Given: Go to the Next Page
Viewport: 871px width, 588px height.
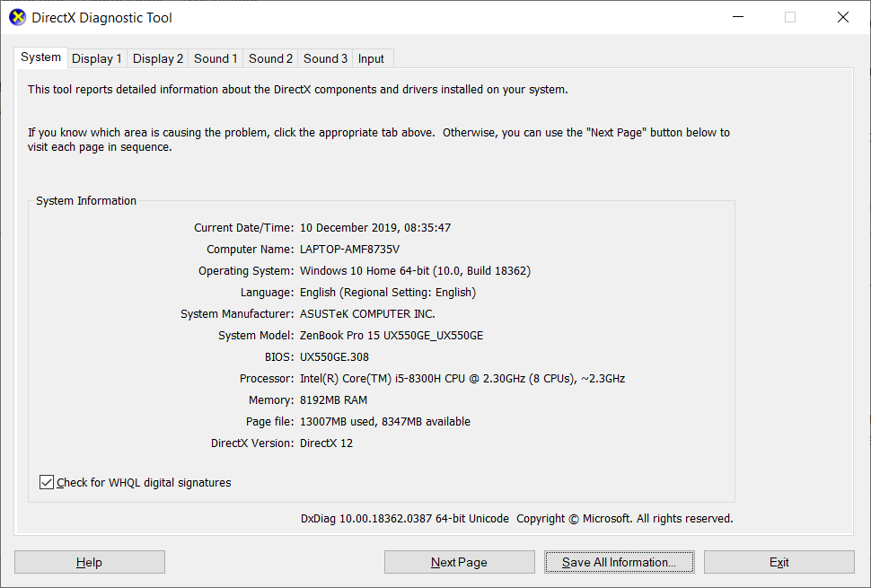Looking at the screenshot, I should pos(460,562).
